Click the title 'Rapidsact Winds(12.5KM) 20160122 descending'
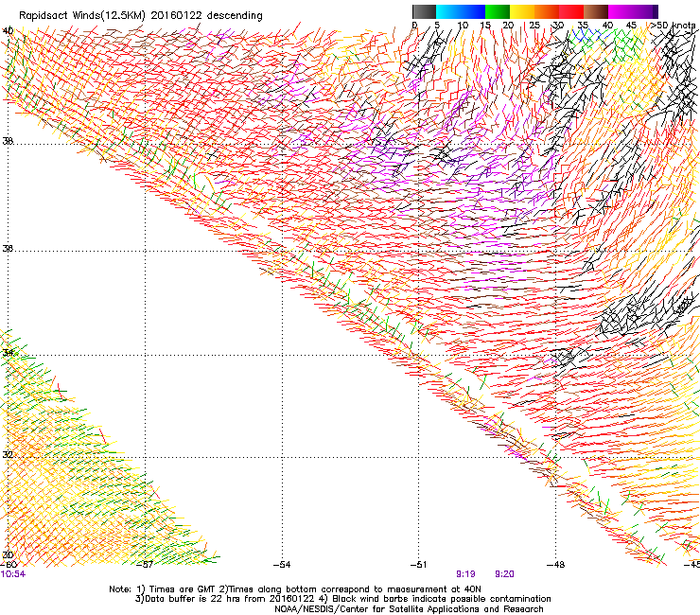The width and height of the screenshot is (700, 615). [x=141, y=16]
